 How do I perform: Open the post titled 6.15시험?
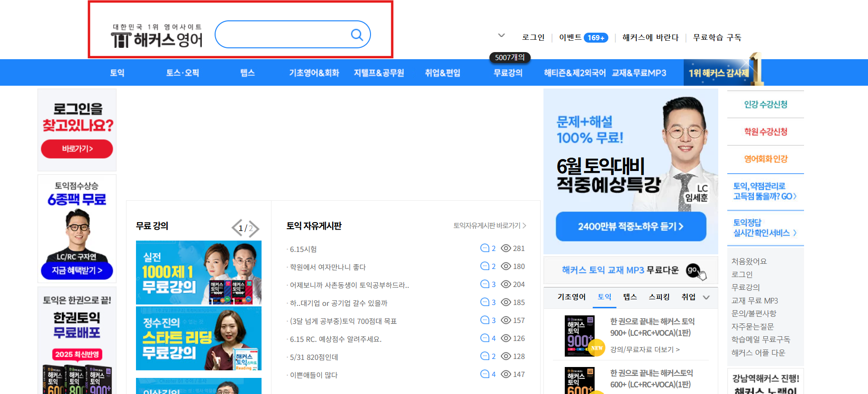click(303, 249)
